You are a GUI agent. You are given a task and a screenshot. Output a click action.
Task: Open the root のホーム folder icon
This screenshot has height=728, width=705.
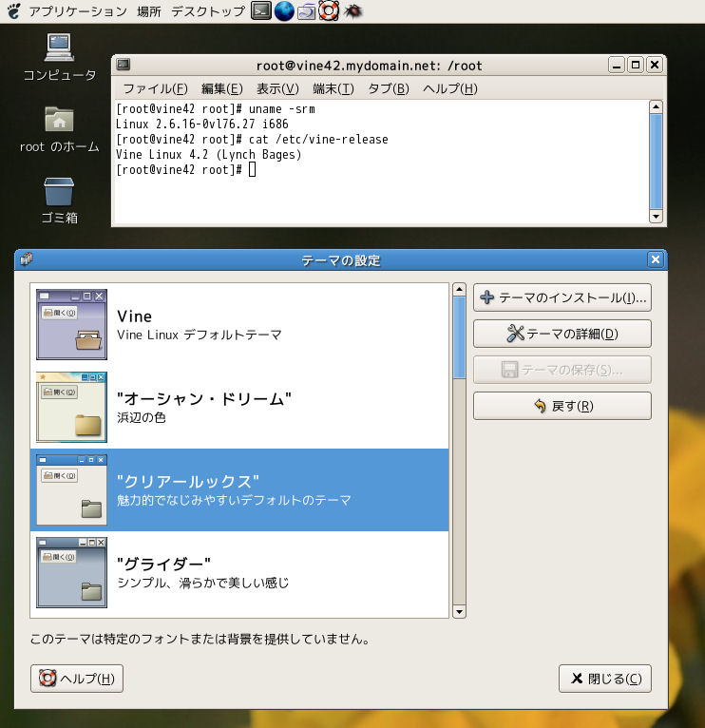point(59,120)
